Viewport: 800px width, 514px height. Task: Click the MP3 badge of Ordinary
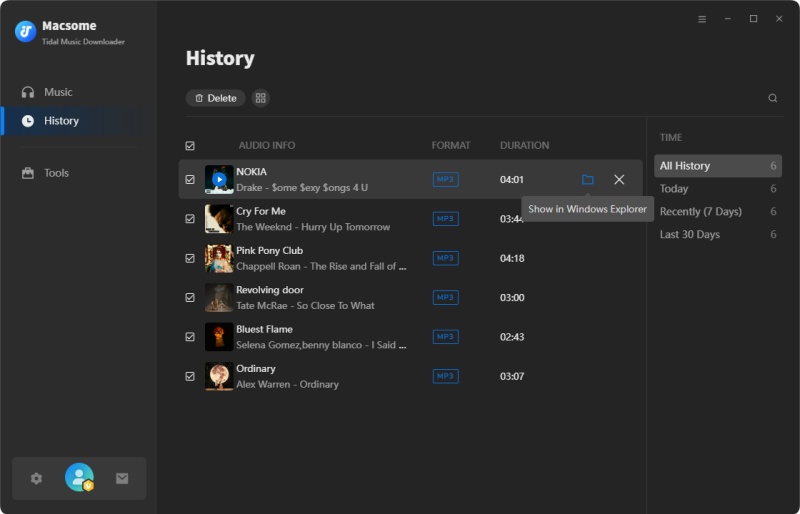click(x=445, y=376)
